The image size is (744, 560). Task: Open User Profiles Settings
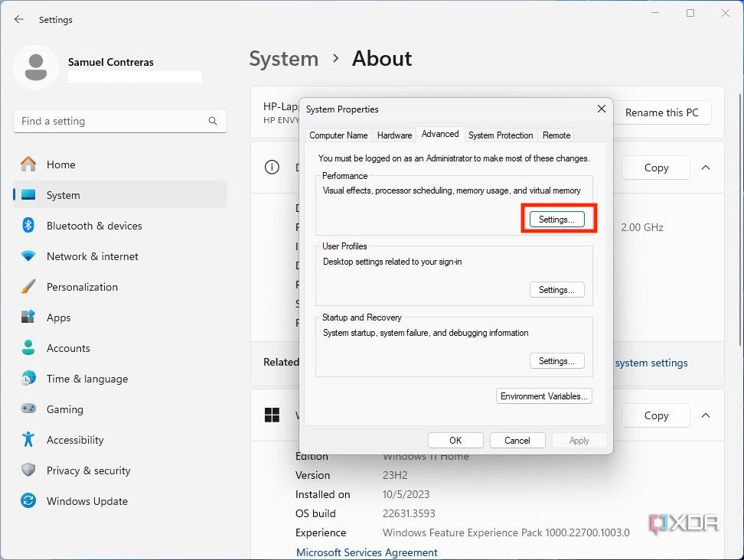click(x=557, y=290)
